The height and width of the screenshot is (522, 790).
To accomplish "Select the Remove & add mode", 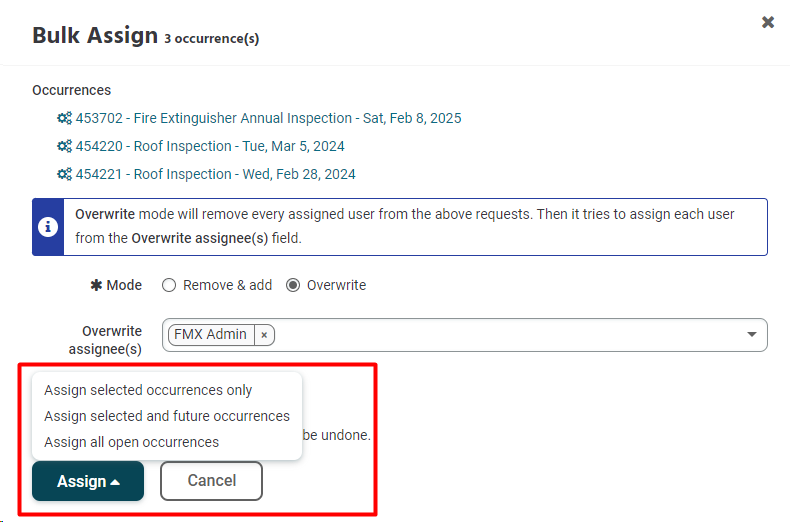I will (x=169, y=285).
